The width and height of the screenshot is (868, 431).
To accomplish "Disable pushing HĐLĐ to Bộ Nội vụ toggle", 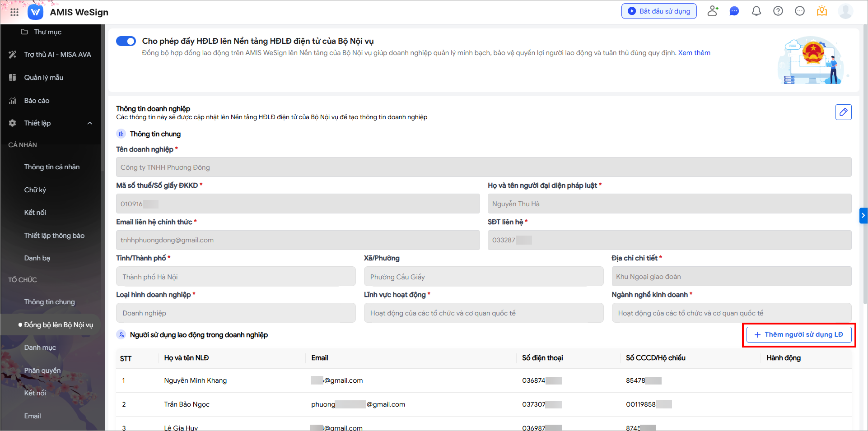I will coord(126,41).
